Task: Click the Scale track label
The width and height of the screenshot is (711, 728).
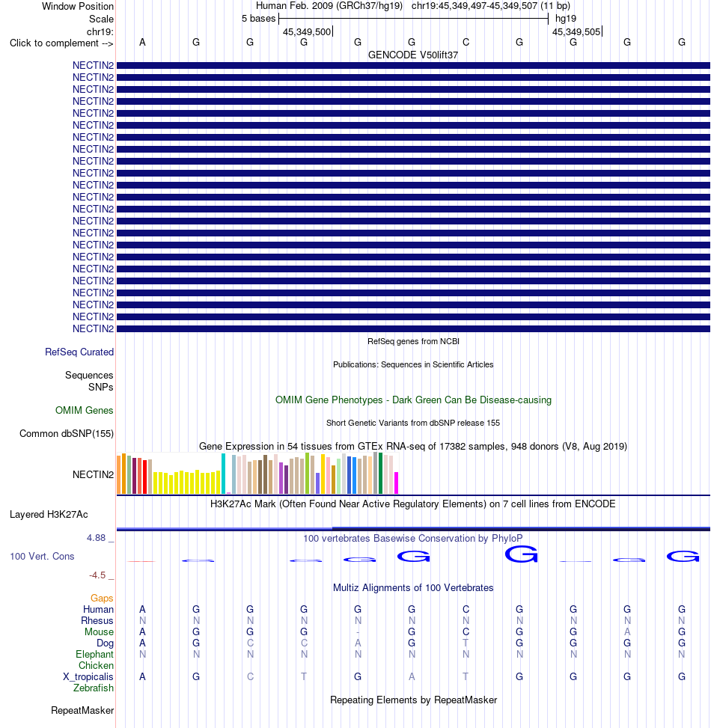Action: (x=101, y=19)
